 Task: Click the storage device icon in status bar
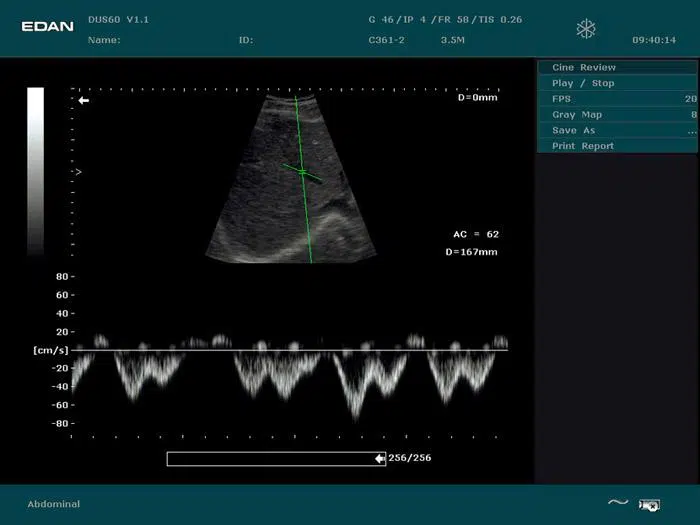coord(650,504)
